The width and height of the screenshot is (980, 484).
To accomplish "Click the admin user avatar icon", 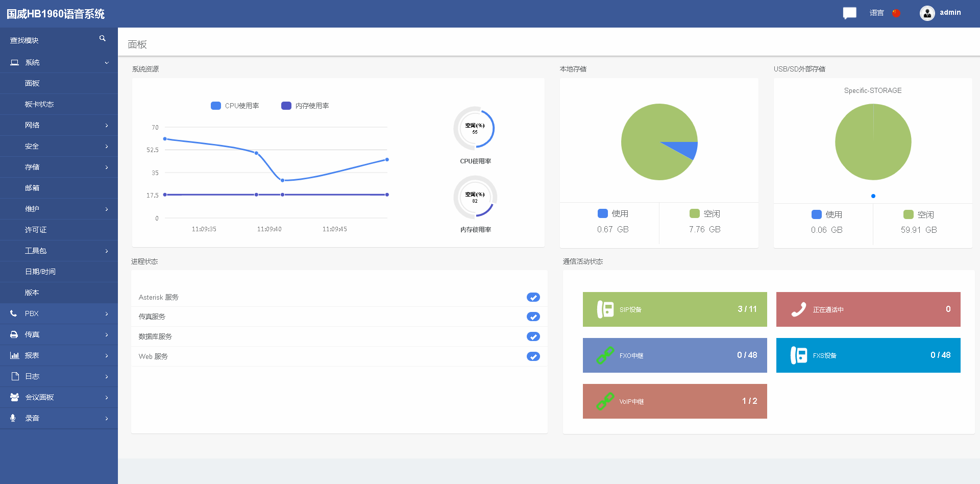I will point(927,13).
